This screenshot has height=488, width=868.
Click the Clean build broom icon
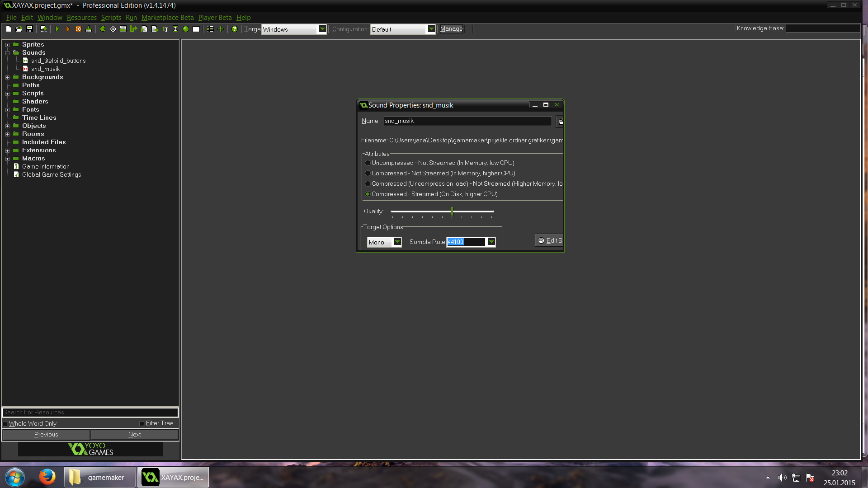(89, 29)
